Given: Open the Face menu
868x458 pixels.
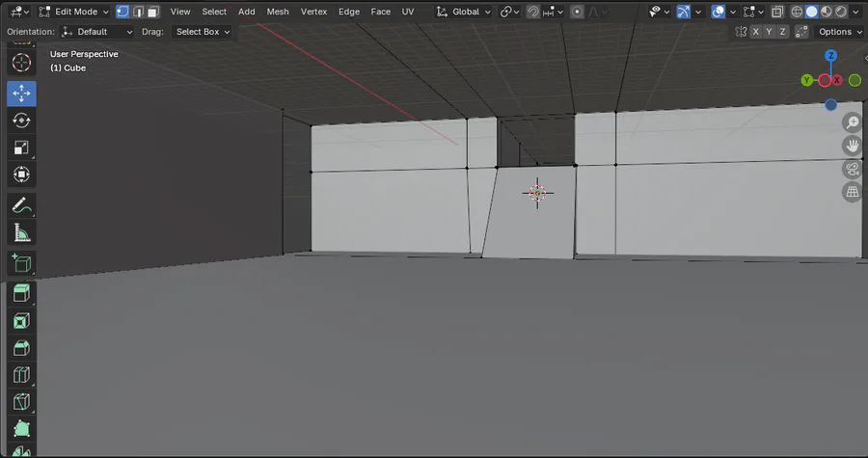Looking at the screenshot, I should [x=380, y=12].
